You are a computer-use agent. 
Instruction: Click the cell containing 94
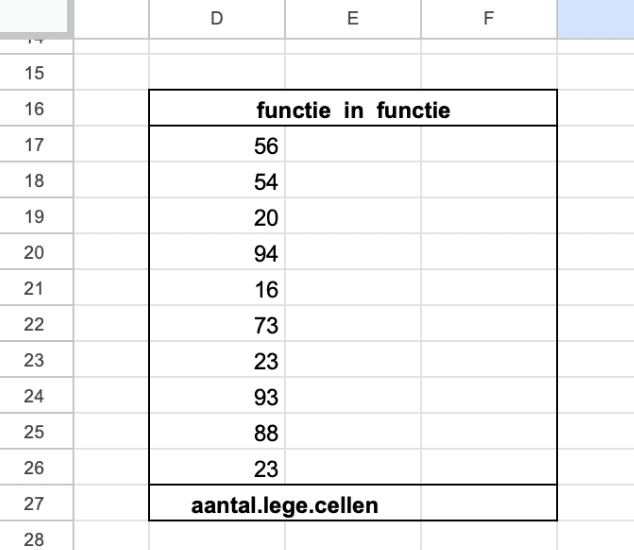coord(217,253)
